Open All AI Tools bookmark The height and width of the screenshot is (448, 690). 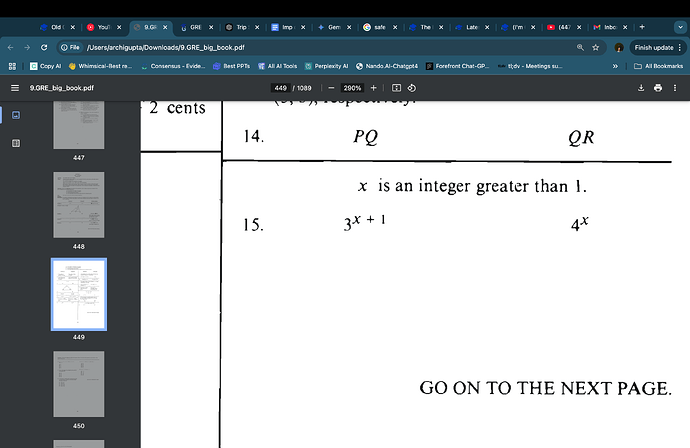[278, 66]
